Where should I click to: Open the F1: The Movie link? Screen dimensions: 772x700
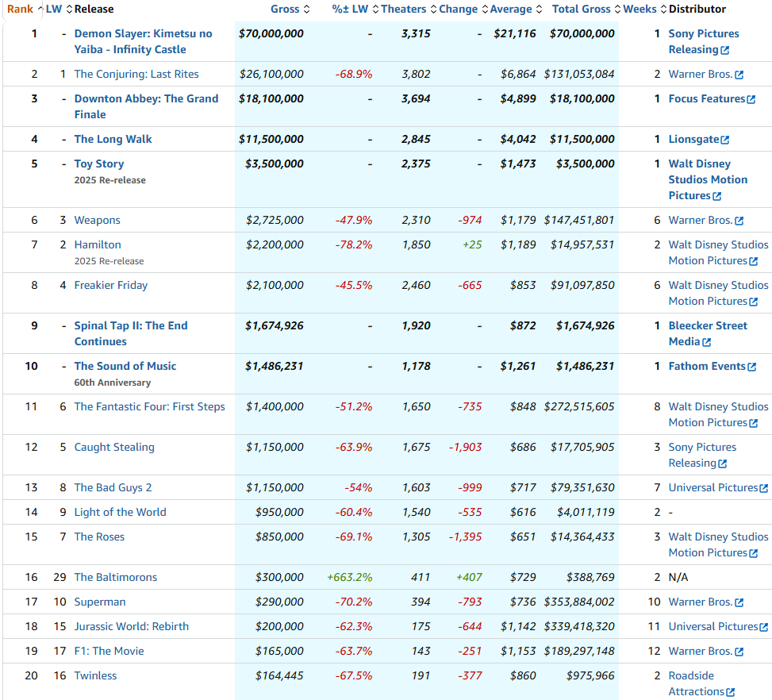[x=109, y=651]
